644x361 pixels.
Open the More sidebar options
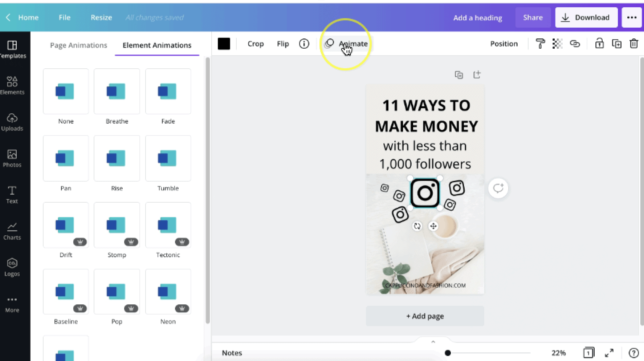point(12,304)
